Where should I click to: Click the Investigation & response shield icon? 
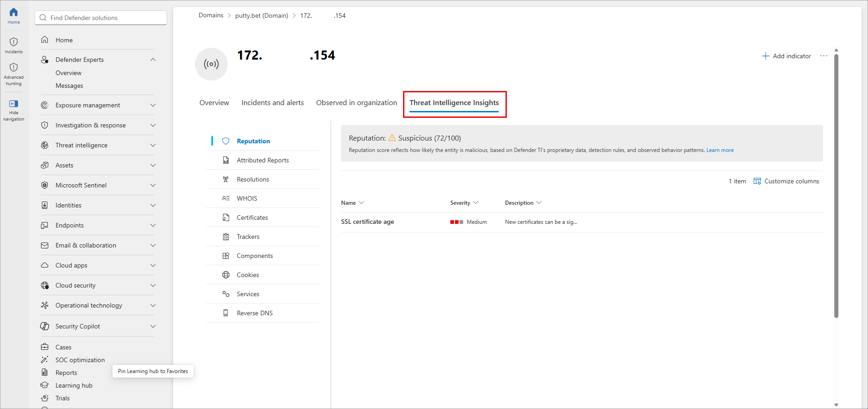point(45,125)
